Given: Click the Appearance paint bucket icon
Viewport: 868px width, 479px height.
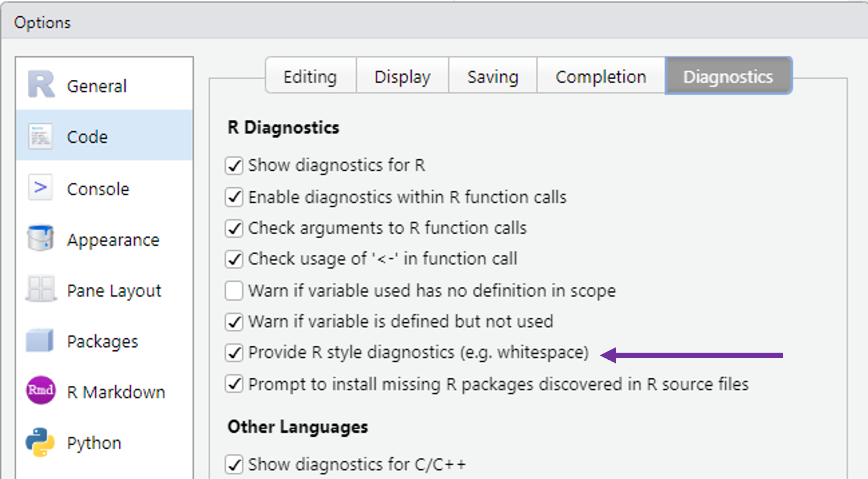Looking at the screenshot, I should [x=40, y=238].
